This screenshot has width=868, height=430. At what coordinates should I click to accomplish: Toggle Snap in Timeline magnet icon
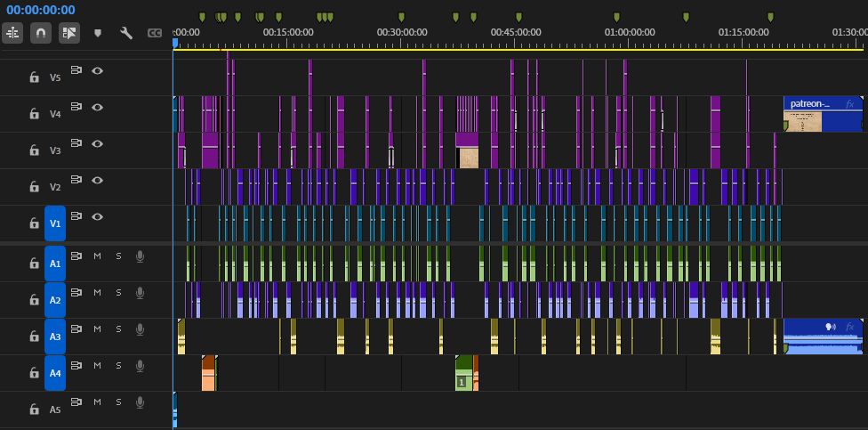tap(40, 33)
